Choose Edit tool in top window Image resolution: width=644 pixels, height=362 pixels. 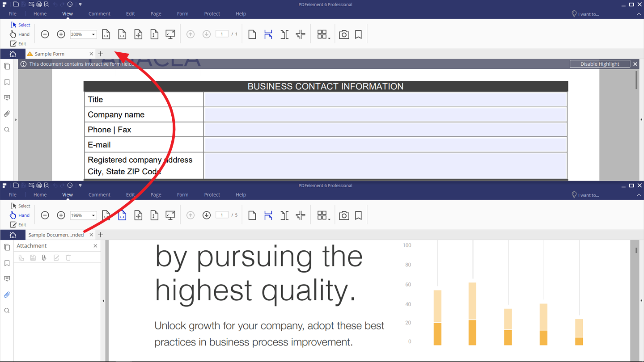tap(18, 44)
